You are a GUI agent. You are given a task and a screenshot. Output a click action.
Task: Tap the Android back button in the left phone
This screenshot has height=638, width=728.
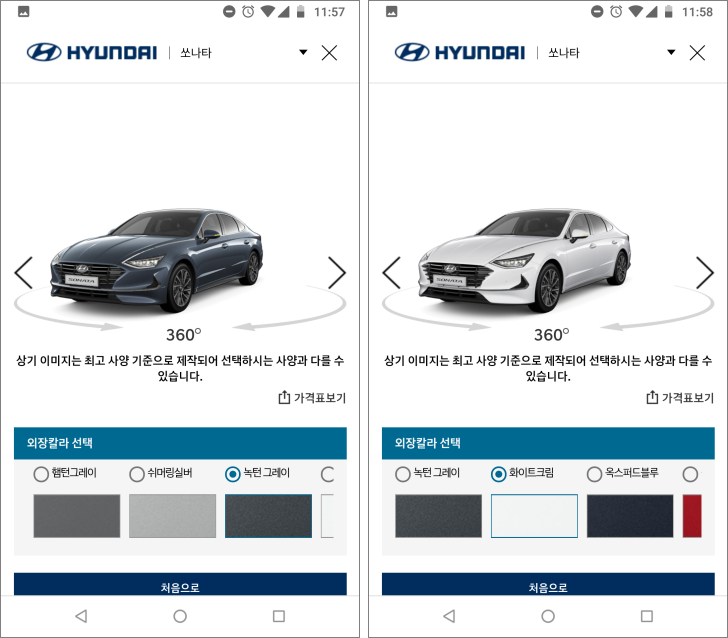tap(81, 616)
